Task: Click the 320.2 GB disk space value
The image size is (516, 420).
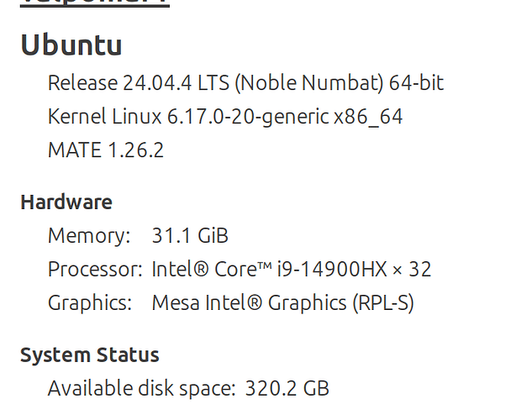Action: pos(287,388)
